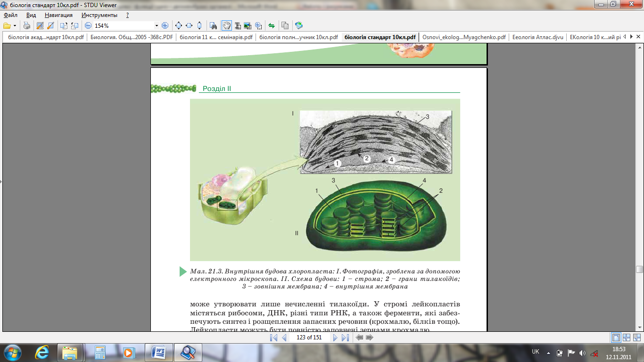Click the vertical scrollbar thumb

pyautogui.click(x=639, y=270)
